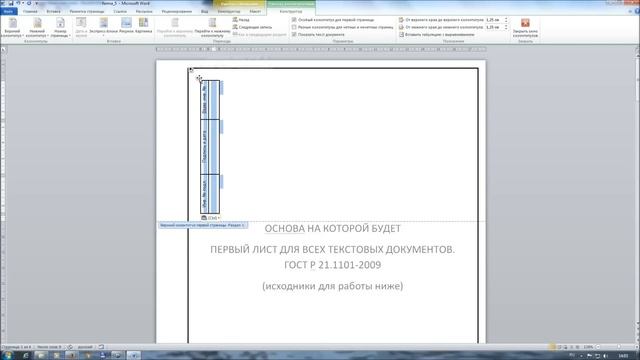
Task: Open the Файл tab
Action: point(8,11)
